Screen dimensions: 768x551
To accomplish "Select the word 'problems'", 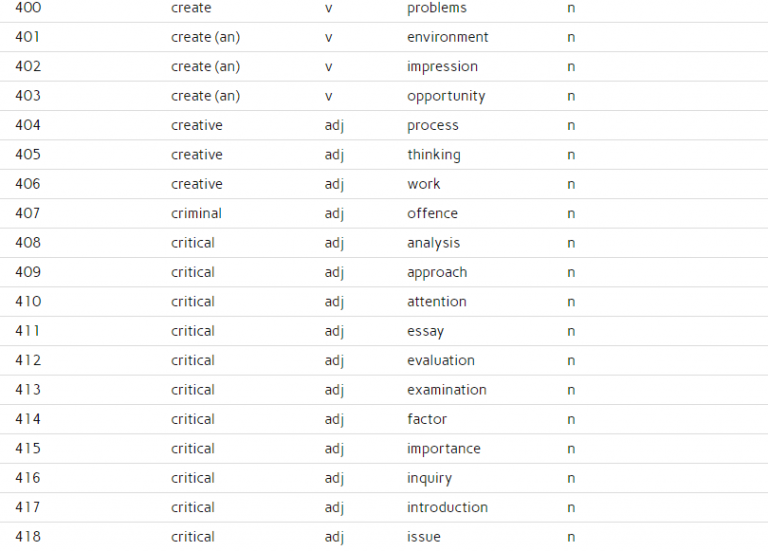I will click(436, 8).
